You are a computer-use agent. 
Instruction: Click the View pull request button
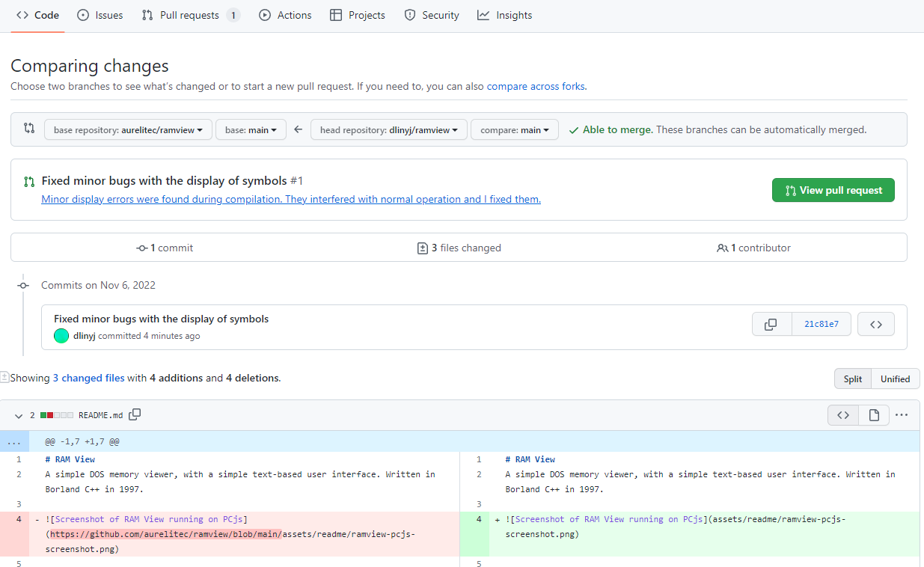click(x=833, y=190)
